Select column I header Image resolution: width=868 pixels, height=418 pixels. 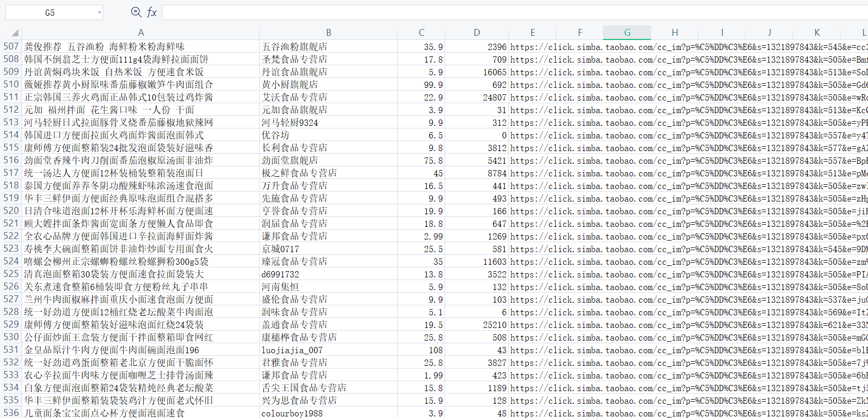722,33
